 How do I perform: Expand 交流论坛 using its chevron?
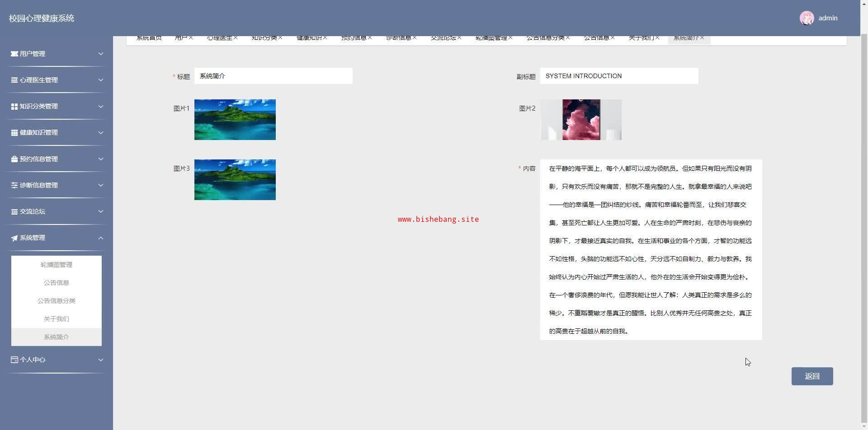click(x=101, y=211)
